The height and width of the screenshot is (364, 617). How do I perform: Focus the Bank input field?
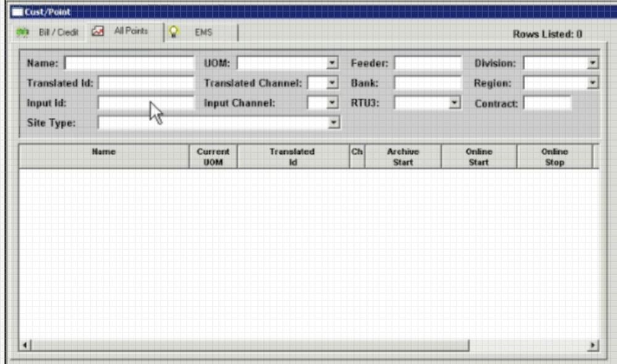pos(428,83)
